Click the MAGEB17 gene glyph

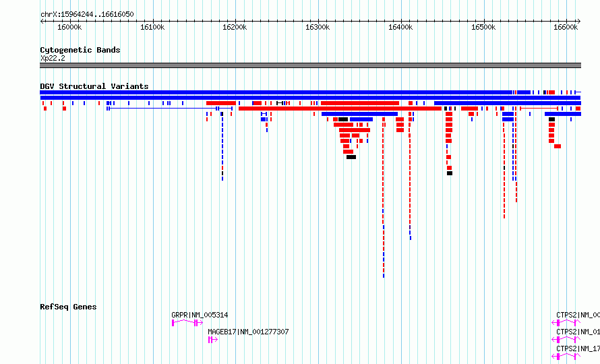click(x=213, y=340)
